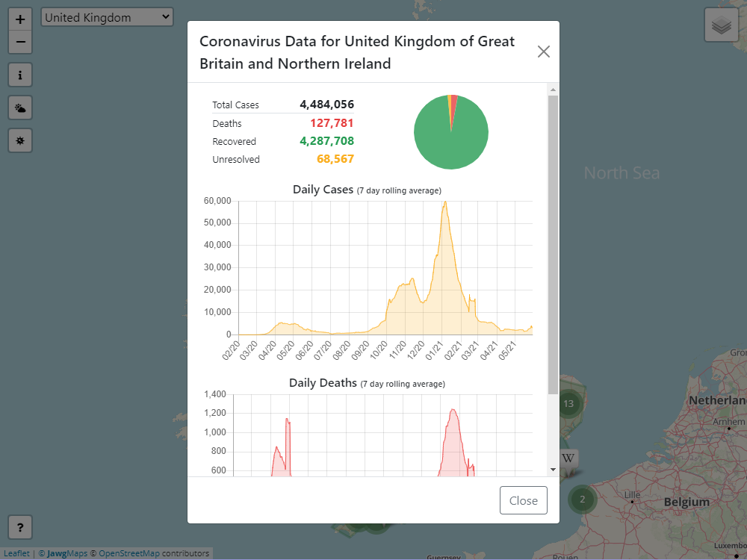Click the modal scrollbar down arrow
747x560 pixels.
click(x=553, y=470)
